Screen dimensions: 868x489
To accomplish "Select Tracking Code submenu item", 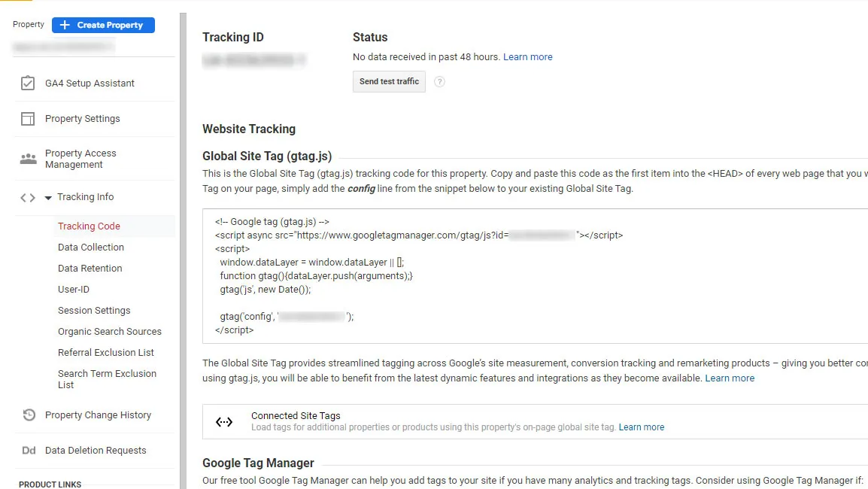I will [x=89, y=226].
